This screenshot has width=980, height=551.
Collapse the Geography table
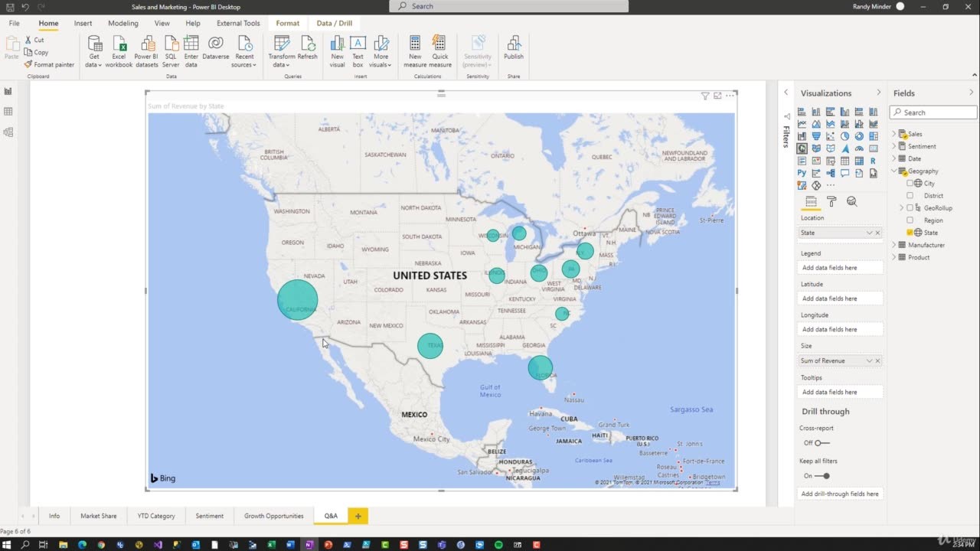coord(893,171)
